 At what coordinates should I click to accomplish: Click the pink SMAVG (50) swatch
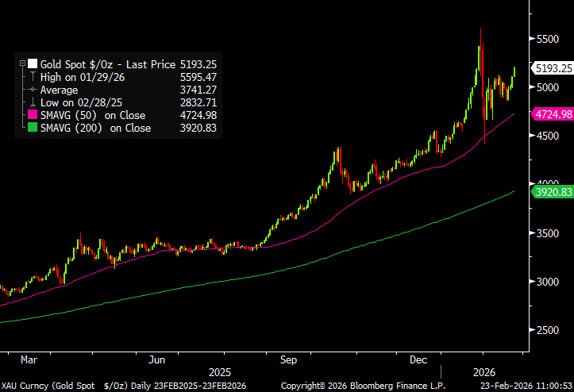point(33,115)
